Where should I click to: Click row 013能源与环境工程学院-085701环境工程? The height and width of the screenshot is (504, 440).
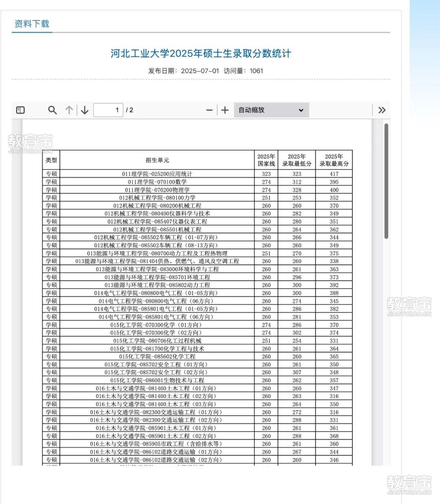tap(197, 277)
